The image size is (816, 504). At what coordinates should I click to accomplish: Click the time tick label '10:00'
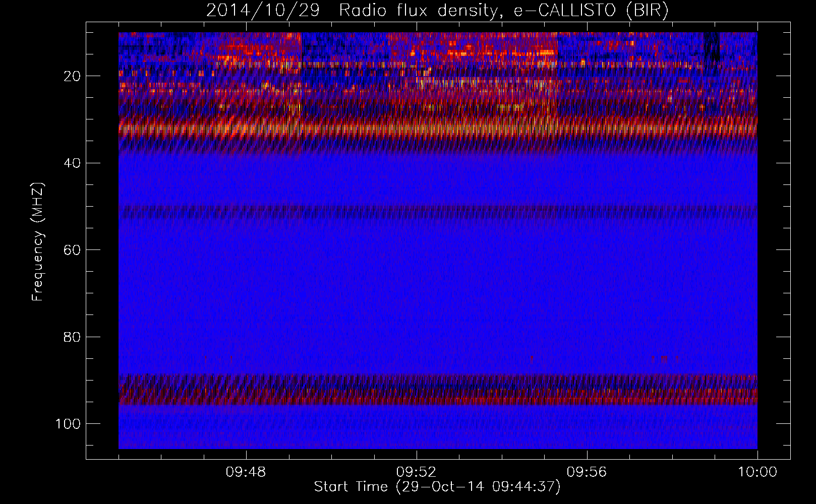click(757, 472)
